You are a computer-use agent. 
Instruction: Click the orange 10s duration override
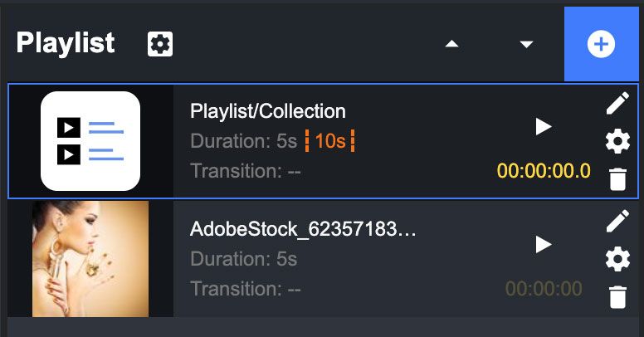(x=329, y=141)
